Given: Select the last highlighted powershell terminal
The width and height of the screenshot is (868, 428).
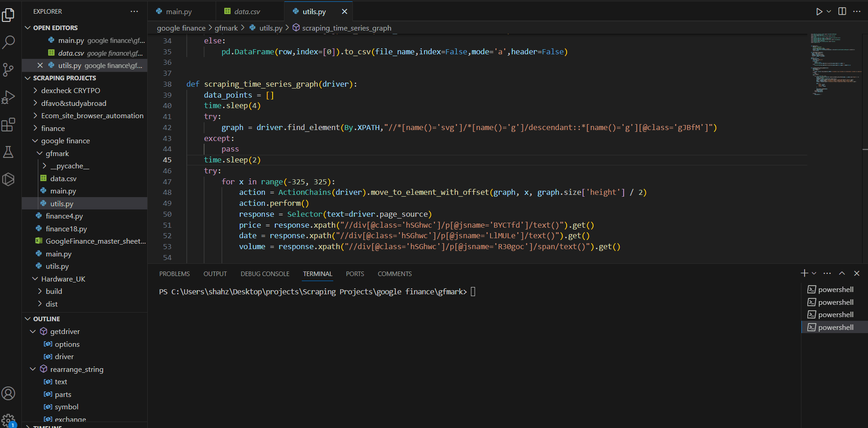Looking at the screenshot, I should point(834,328).
